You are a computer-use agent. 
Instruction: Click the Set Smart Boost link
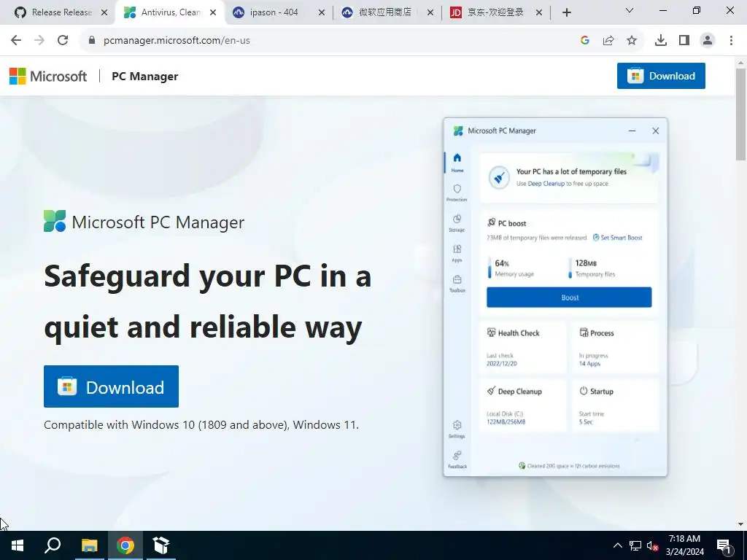pos(617,238)
